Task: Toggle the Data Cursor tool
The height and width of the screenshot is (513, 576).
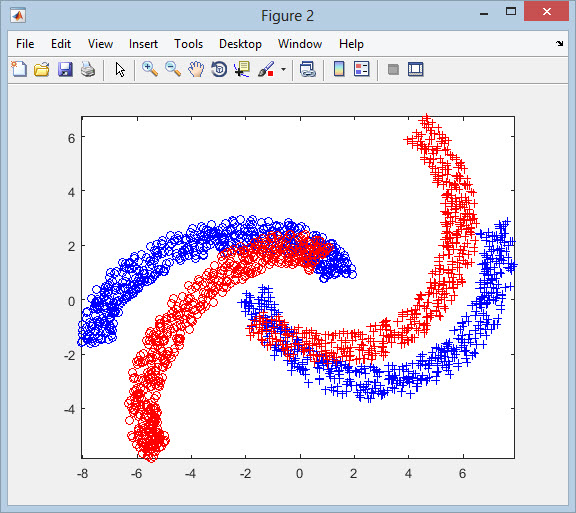Action: (x=242, y=69)
